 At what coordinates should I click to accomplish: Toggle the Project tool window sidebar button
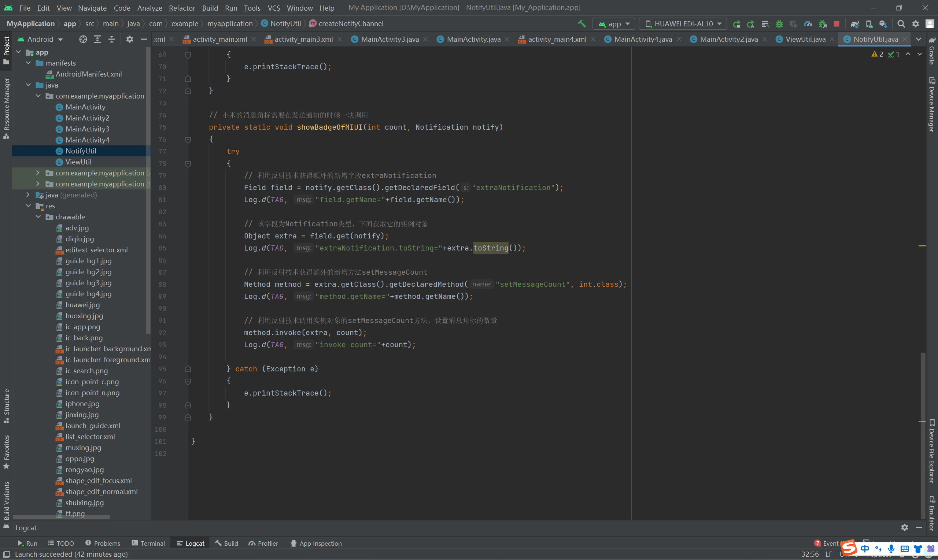coord(6,50)
